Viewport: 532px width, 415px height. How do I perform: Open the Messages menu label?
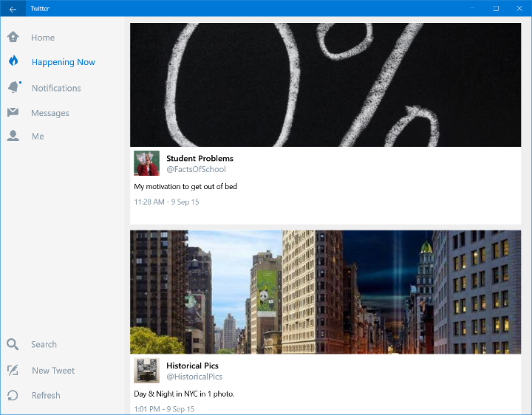point(50,113)
